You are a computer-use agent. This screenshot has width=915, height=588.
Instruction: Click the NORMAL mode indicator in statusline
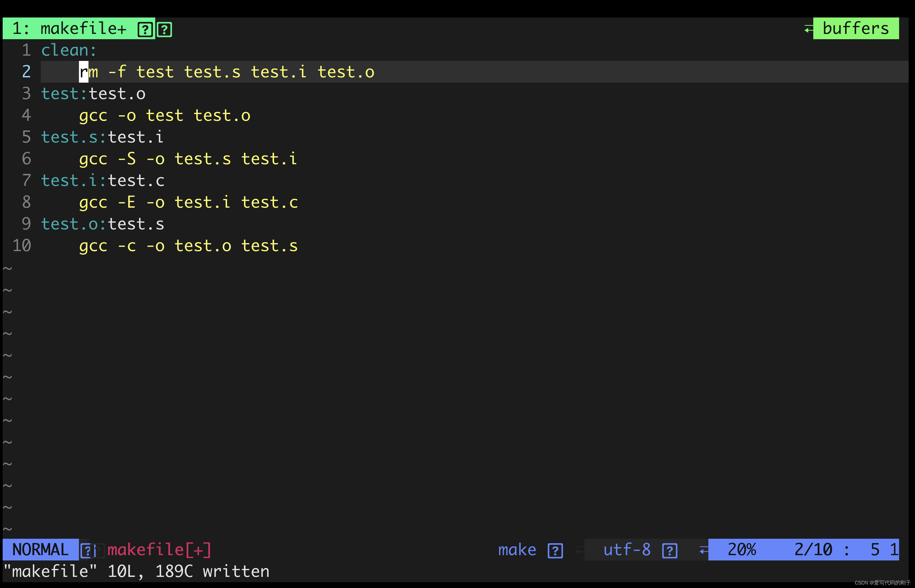coord(41,550)
